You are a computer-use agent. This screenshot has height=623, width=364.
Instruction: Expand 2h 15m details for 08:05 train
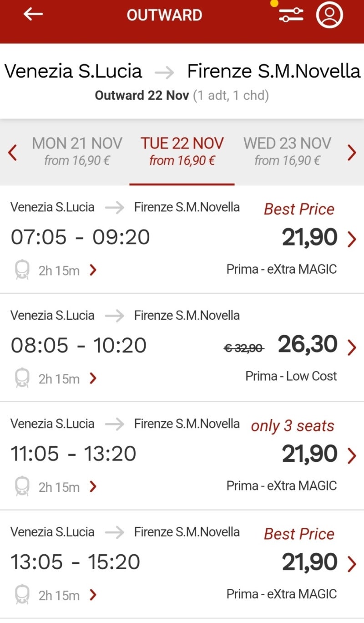click(68, 378)
